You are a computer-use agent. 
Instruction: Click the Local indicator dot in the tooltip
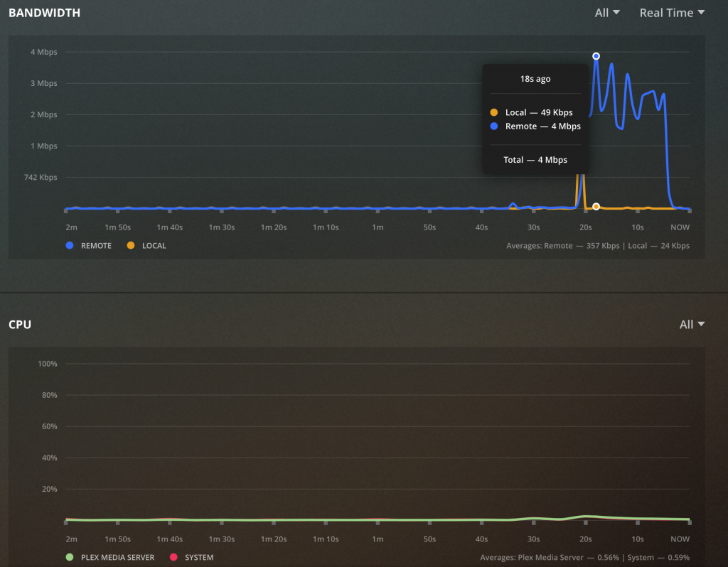(x=494, y=112)
